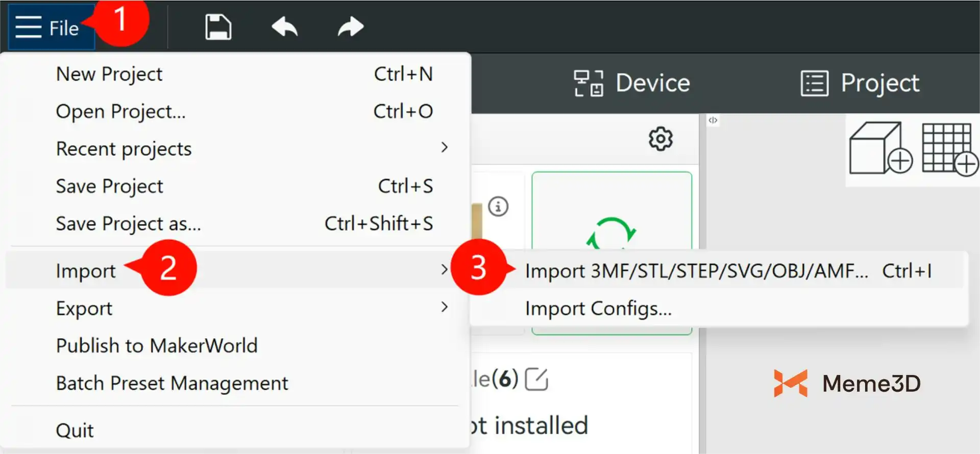Switch to the Project tab
Viewport: 980px width, 454px height.
[860, 83]
